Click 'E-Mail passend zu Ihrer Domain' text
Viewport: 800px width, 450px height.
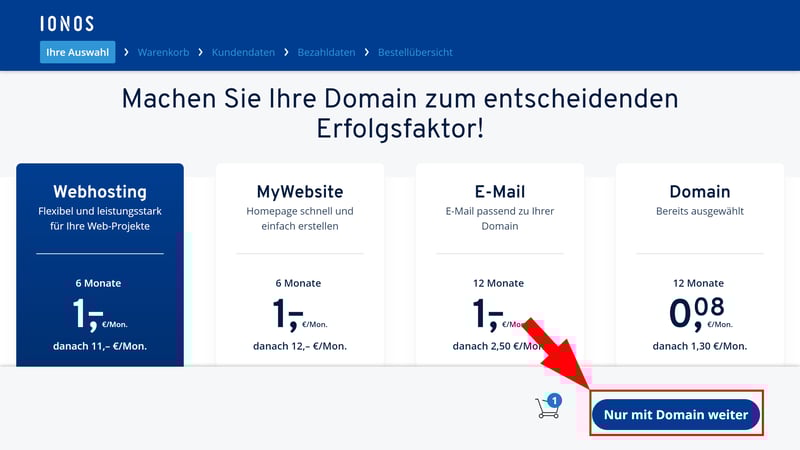point(500,218)
